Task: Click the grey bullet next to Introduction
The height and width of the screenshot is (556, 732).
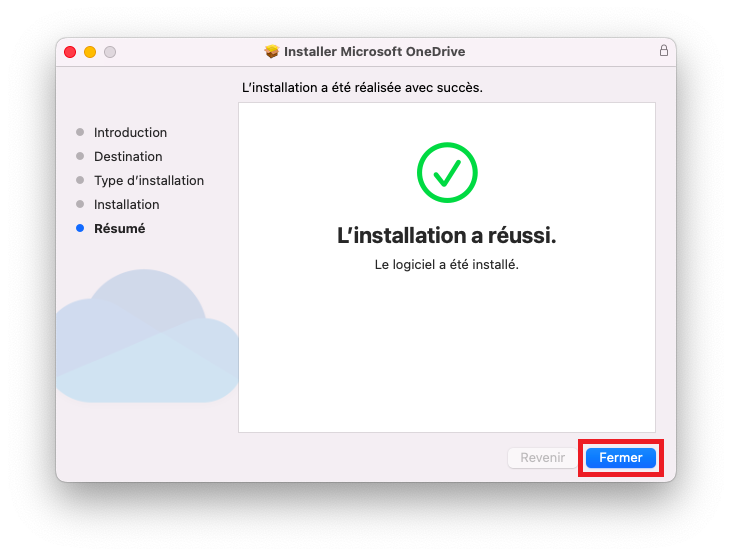Action: [80, 132]
